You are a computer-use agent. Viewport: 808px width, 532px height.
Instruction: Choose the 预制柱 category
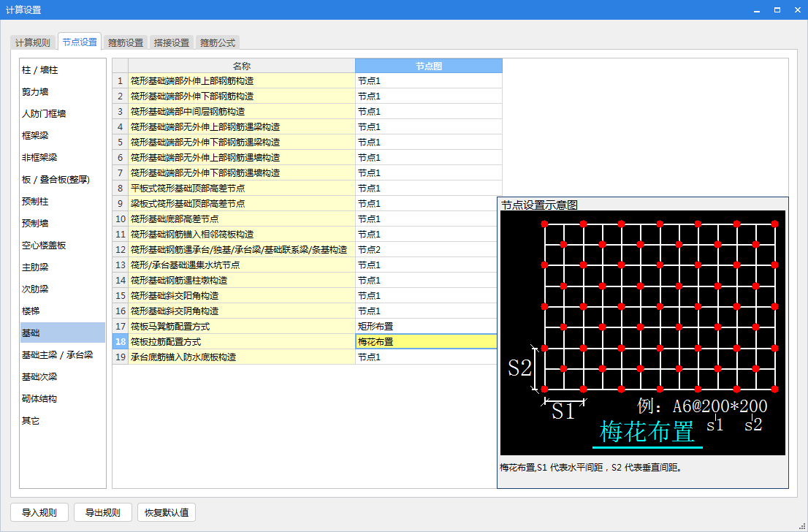tap(62, 201)
